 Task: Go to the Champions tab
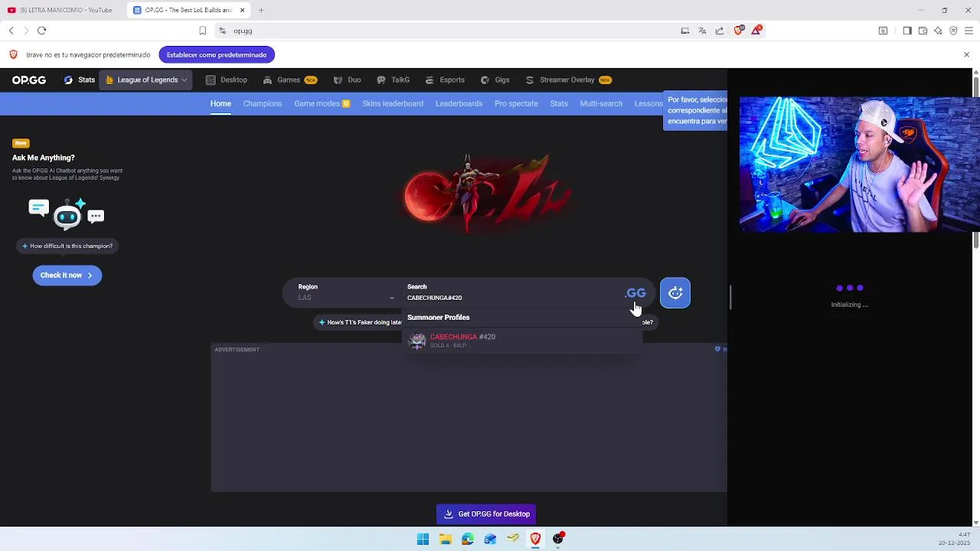(x=263, y=103)
